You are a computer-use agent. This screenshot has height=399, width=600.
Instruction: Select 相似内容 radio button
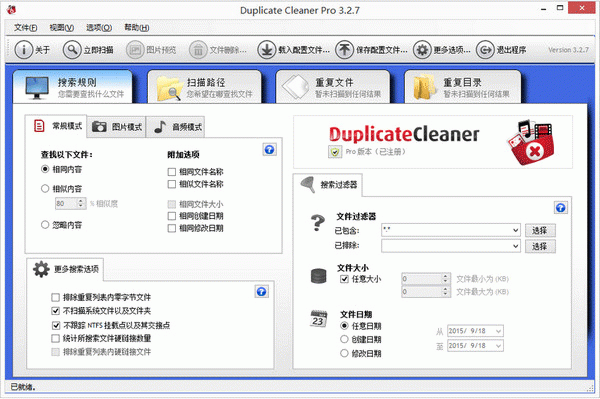point(45,189)
